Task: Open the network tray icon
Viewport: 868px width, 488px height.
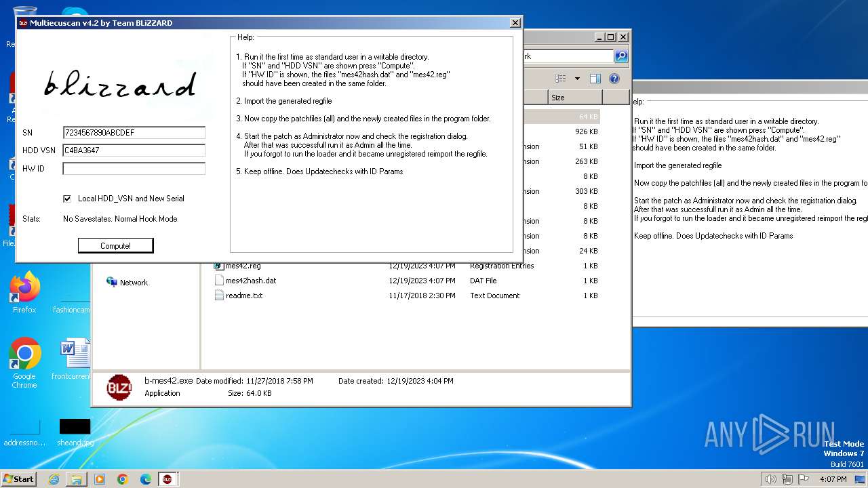Action: [x=787, y=479]
